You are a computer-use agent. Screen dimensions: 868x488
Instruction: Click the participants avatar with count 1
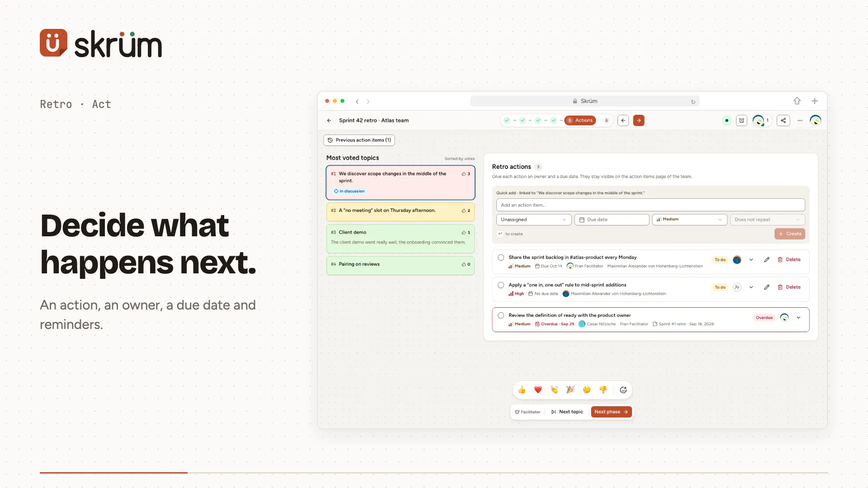[761, 121]
